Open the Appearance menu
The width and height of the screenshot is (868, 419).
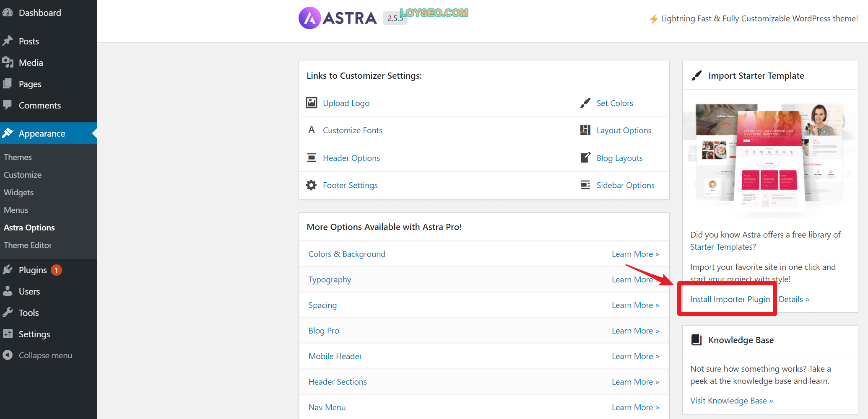(42, 133)
